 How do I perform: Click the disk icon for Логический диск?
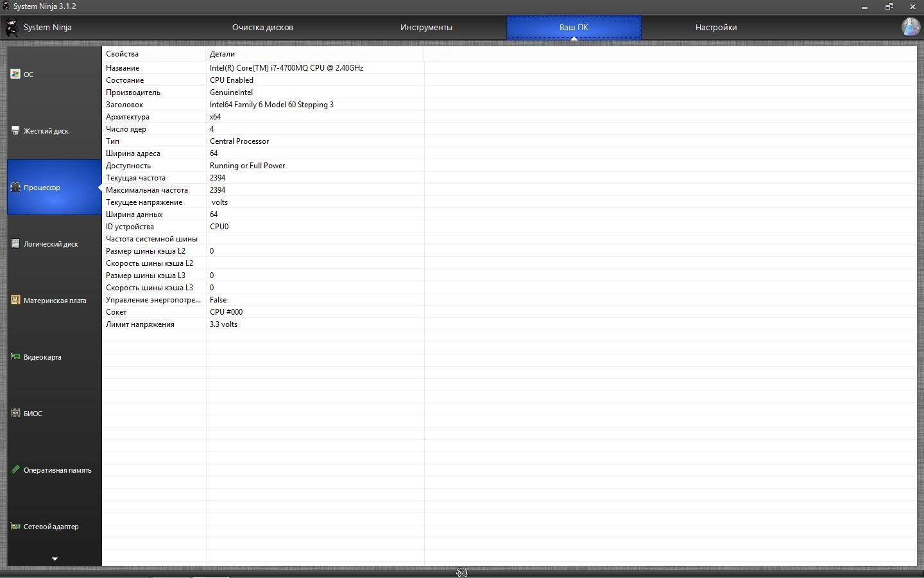click(15, 243)
